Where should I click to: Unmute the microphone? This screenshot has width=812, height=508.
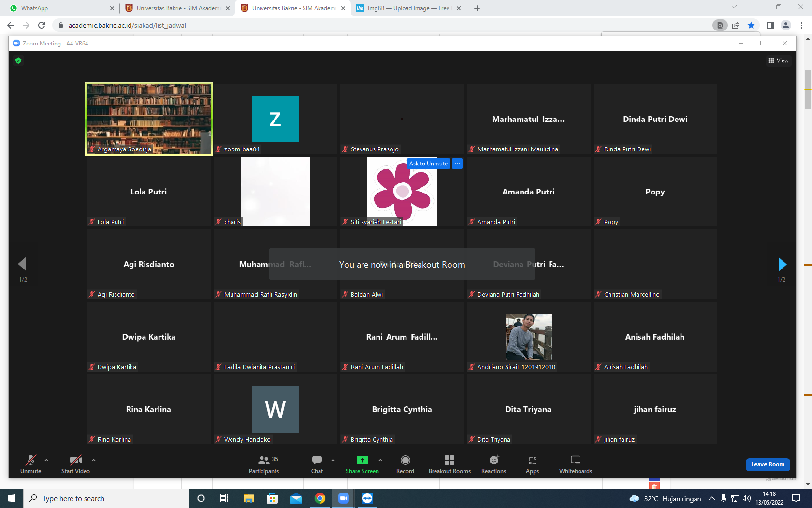30,464
